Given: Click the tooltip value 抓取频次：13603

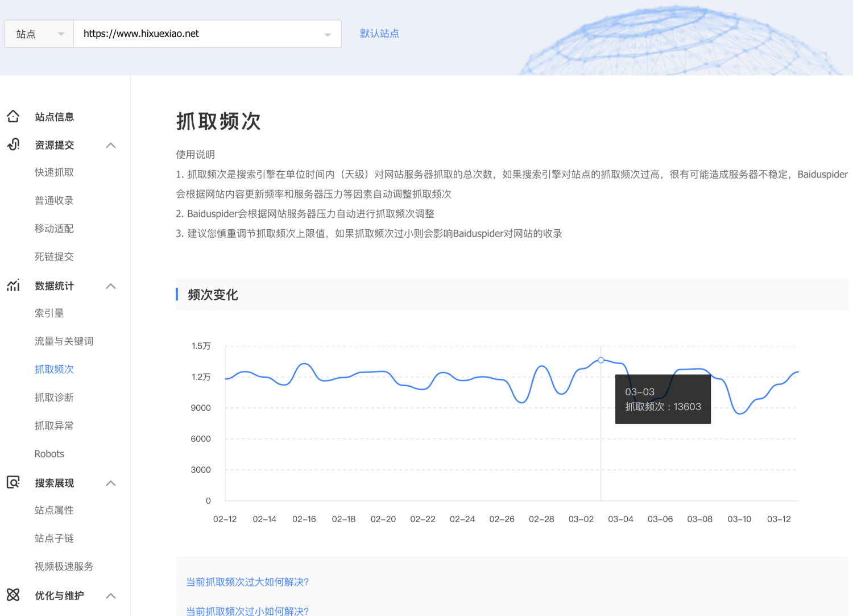Looking at the screenshot, I should [663, 407].
